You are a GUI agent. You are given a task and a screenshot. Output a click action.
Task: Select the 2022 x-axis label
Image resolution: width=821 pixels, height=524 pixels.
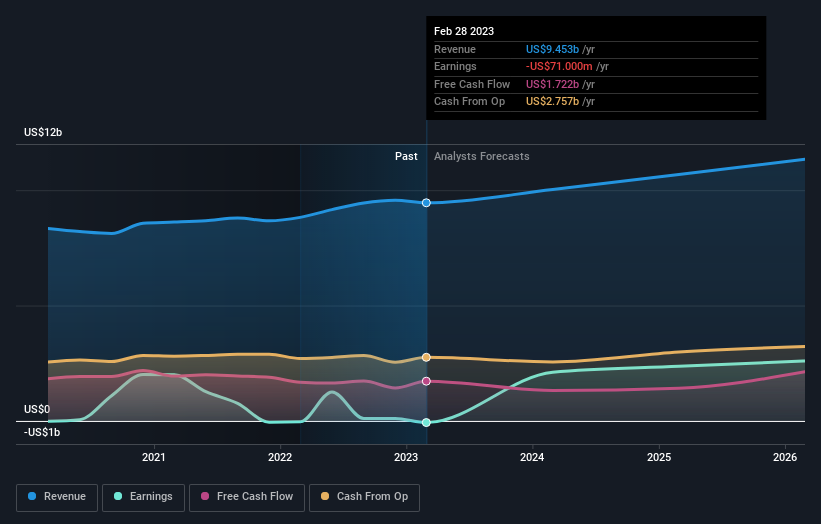[x=280, y=458]
